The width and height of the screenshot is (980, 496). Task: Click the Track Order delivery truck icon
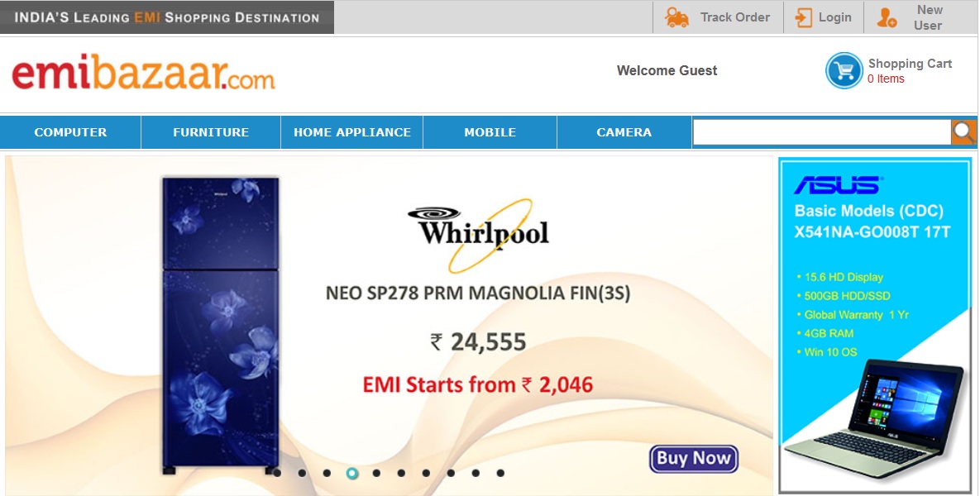676,17
